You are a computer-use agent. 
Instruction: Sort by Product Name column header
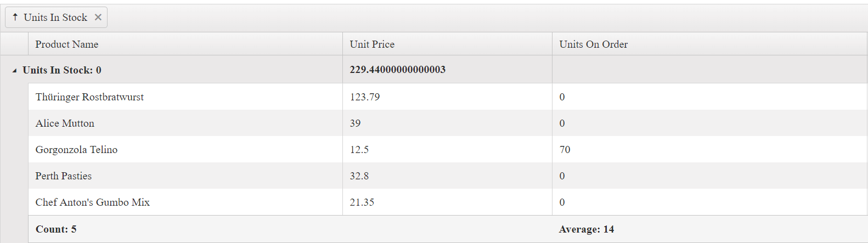point(67,44)
